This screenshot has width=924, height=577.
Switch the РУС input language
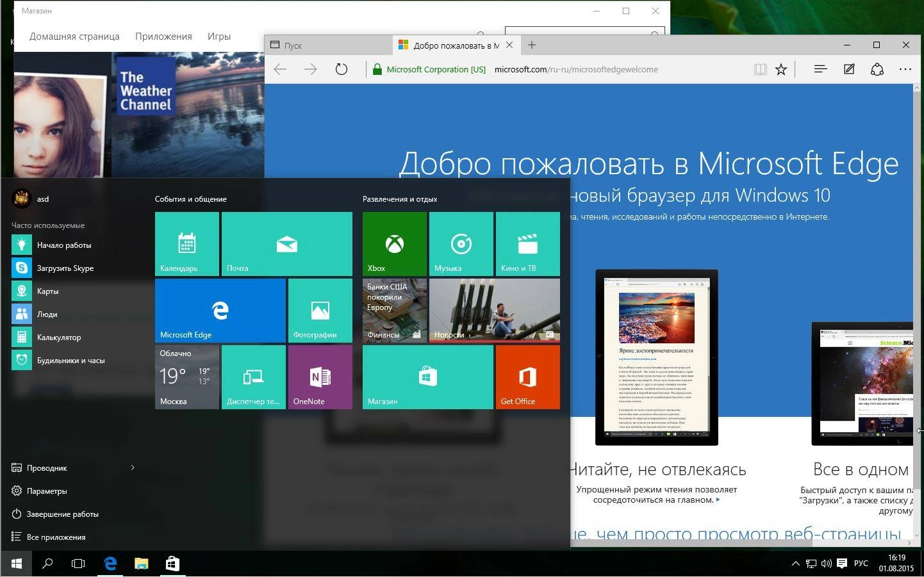[x=861, y=564]
